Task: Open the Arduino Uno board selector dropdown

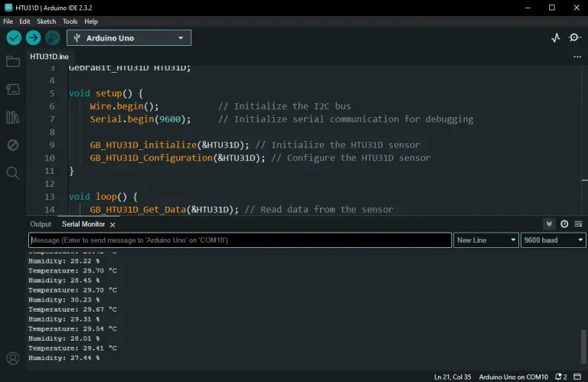Action: pos(129,38)
